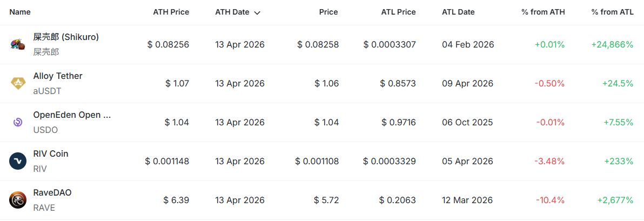Screen dimensions: 644x221
Task: Sort by % from ATL header
Action: point(612,12)
